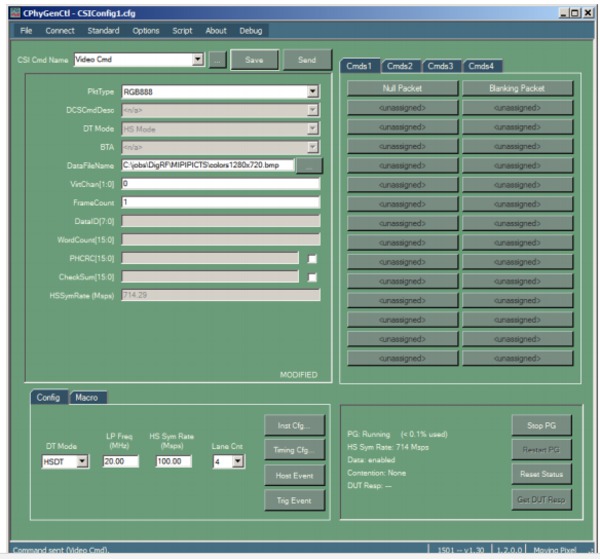Click the Blanking Packet button
This screenshot has width=600, height=559.
point(517,88)
